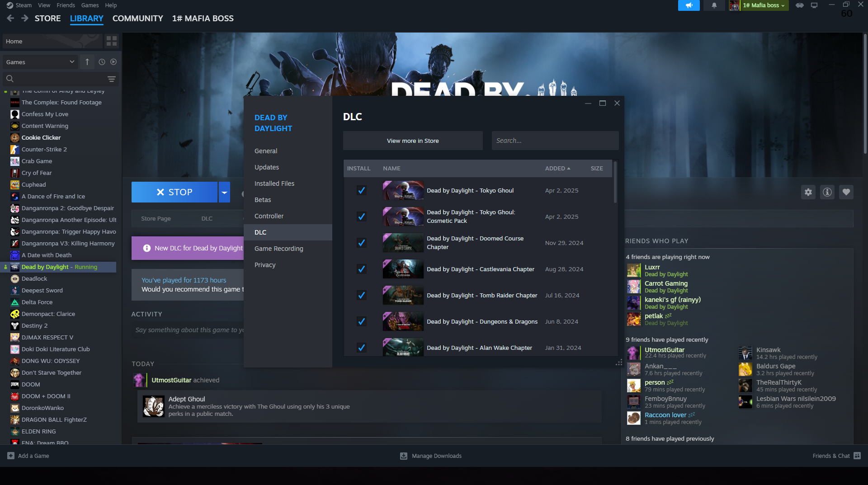The image size is (868, 485).
Task: Click the Add a Game plus icon
Action: pos(11,456)
